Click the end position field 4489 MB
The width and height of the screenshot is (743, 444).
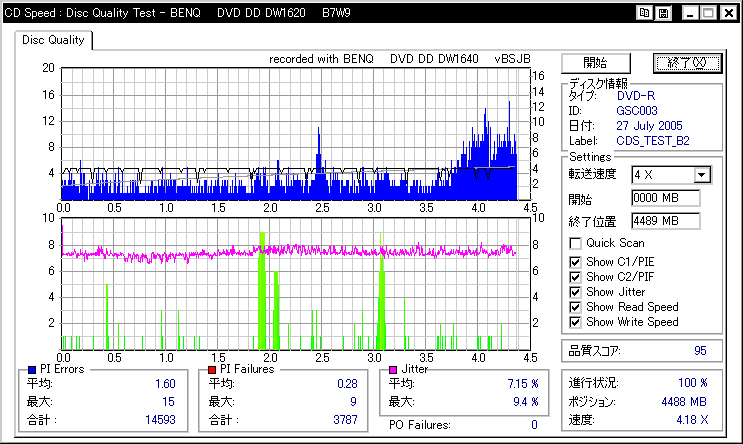(x=666, y=221)
